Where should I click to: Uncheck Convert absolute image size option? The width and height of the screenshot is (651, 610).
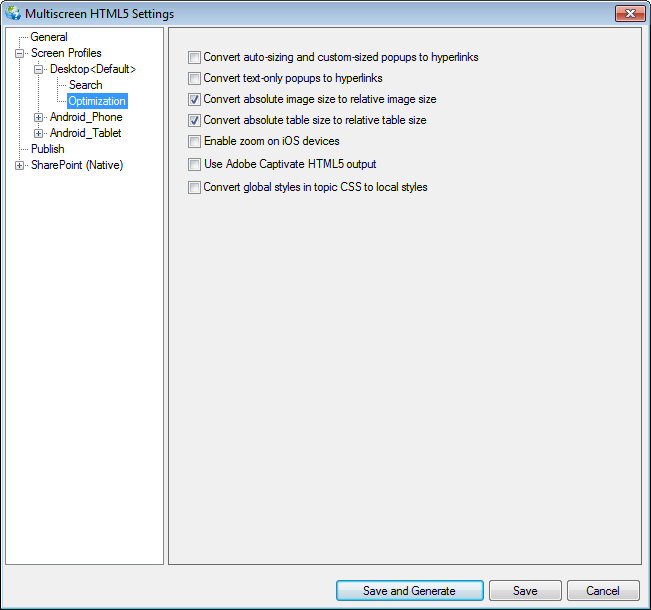195,100
